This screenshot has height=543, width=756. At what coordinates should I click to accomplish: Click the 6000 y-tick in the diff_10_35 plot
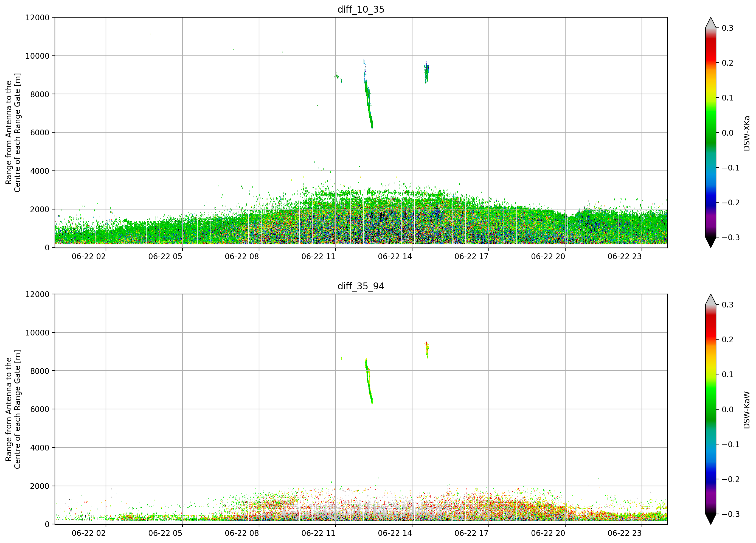pyautogui.click(x=40, y=133)
